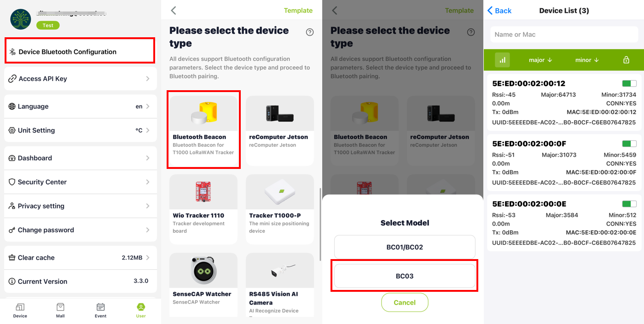Select the Wio Tracker 1110 device image

[x=203, y=191]
